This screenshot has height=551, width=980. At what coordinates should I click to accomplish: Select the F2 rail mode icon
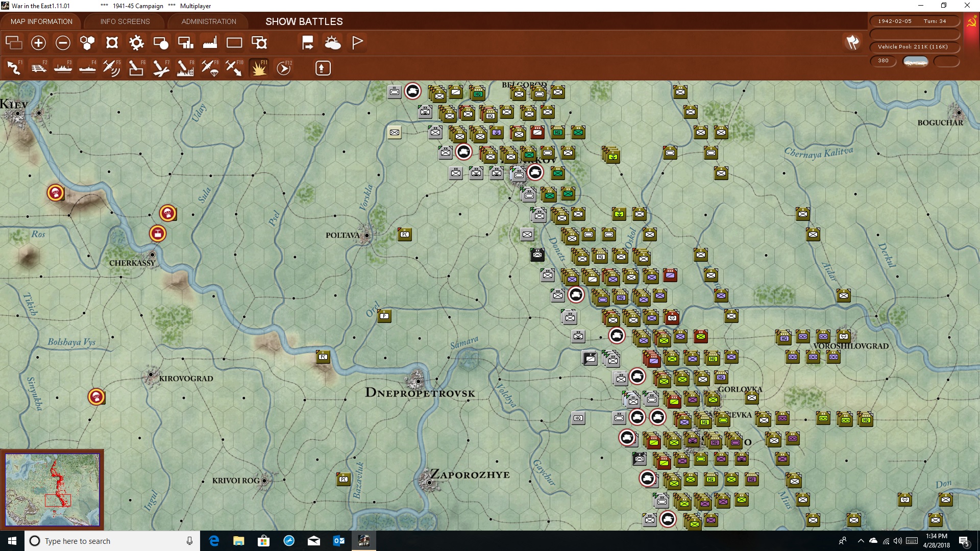point(39,68)
